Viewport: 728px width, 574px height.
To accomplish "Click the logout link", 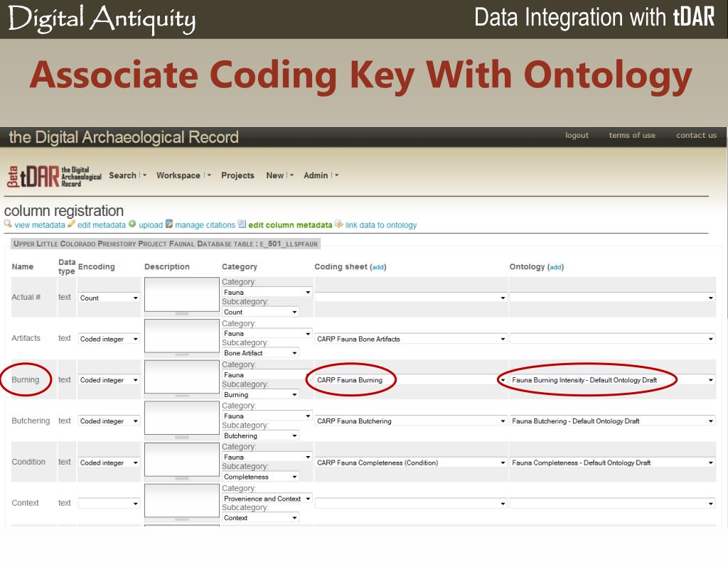I will click(x=577, y=135).
